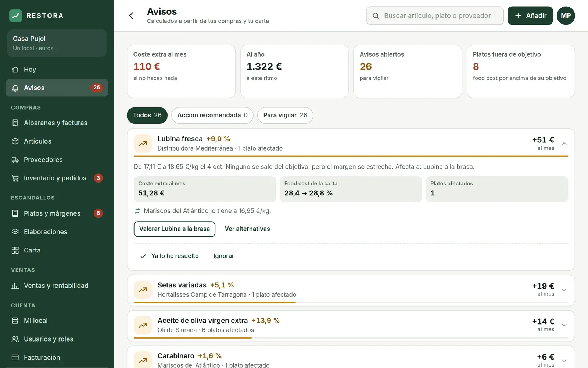Open Albaranes y facturas receipt icon
Image resolution: width=588 pixels, height=368 pixels.
[x=15, y=123]
